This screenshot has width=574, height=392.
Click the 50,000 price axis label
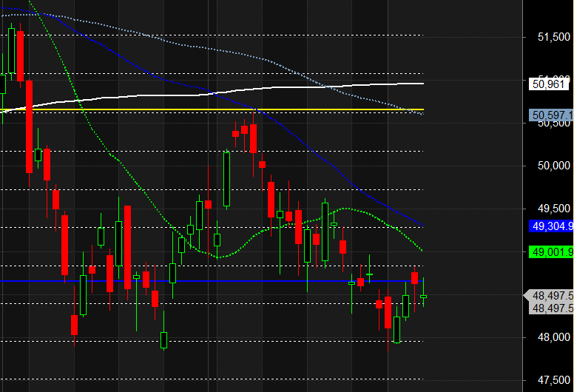click(x=554, y=166)
